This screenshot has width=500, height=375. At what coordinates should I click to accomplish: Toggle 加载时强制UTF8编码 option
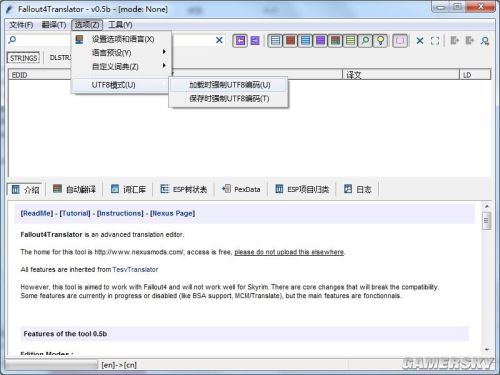(x=229, y=85)
